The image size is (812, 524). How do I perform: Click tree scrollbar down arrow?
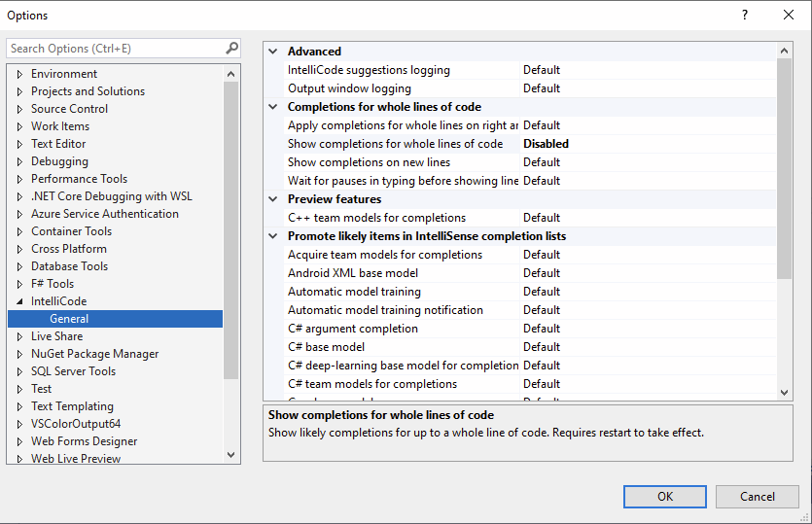click(x=231, y=455)
